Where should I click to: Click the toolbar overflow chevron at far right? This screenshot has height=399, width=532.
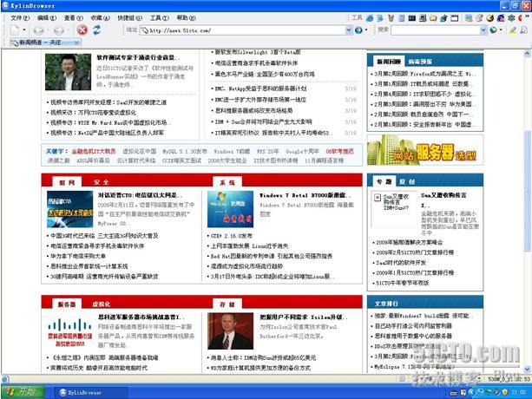click(528, 16)
